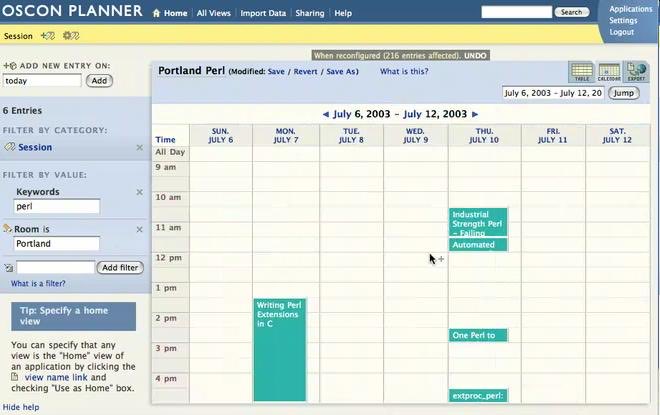
Task: Open the Applications link
Action: [631, 9]
